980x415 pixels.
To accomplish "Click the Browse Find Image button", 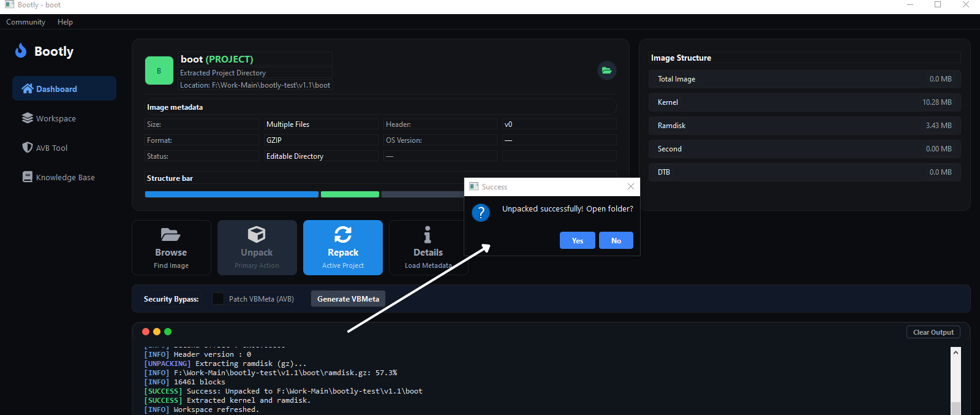I will [171, 248].
